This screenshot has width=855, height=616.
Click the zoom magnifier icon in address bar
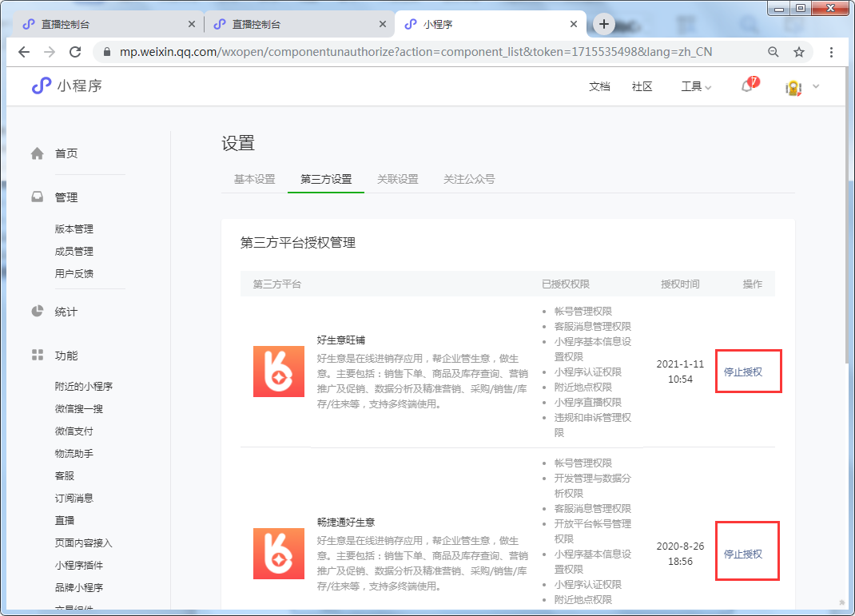(x=773, y=52)
